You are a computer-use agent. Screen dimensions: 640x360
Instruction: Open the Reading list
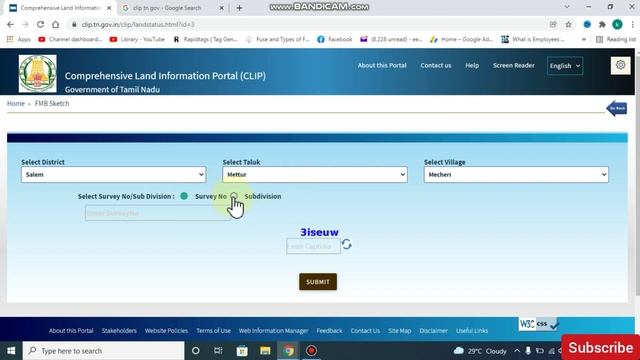click(616, 39)
